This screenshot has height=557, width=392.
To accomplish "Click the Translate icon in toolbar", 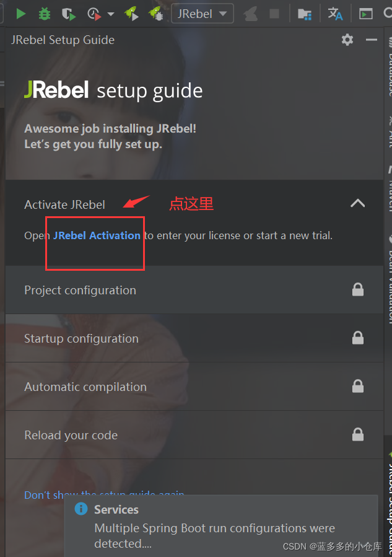I will (335, 13).
